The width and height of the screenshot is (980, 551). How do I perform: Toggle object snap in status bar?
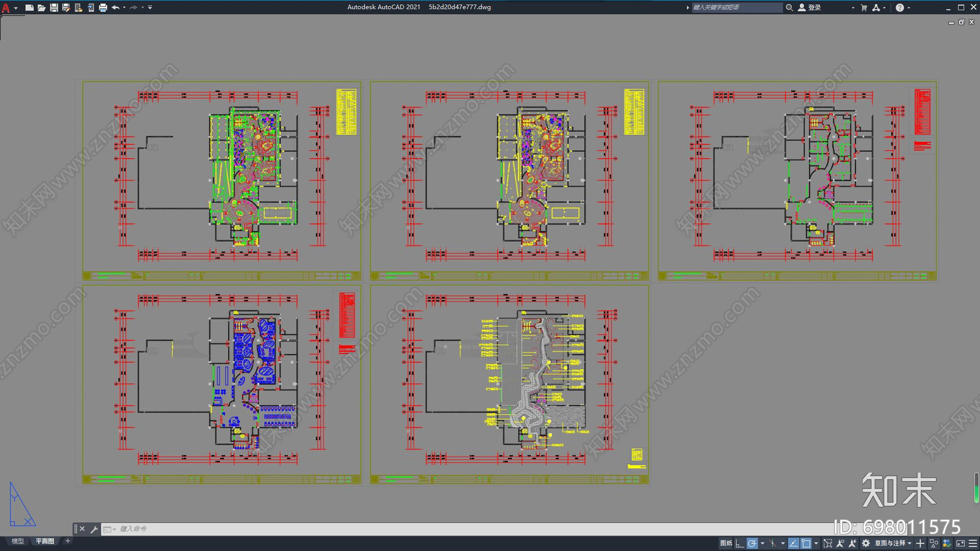point(806,543)
